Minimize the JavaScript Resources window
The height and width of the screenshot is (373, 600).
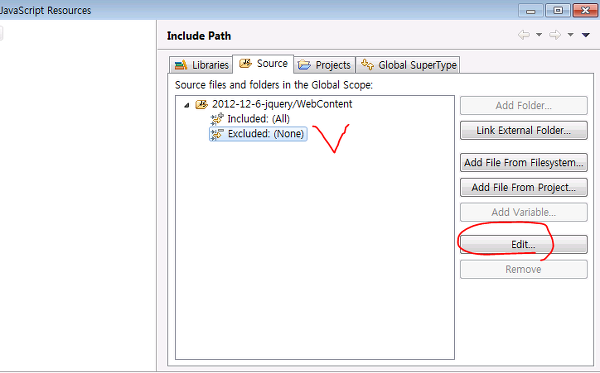click(x=531, y=11)
